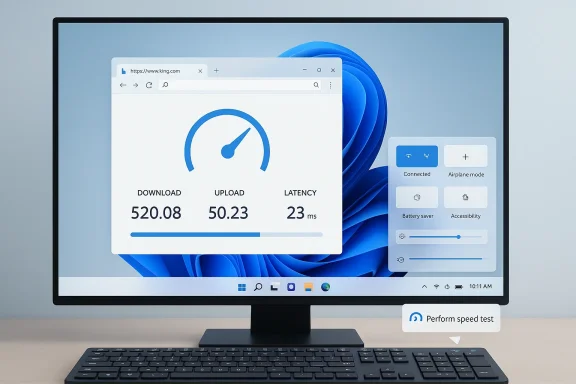The width and height of the screenshot is (576, 384).
Task: Click the magnifier icon at address bar's right end
Action: (316, 85)
